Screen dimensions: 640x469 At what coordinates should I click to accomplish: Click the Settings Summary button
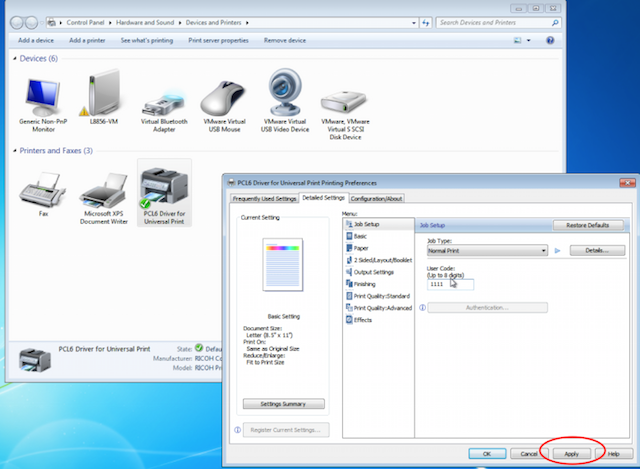click(x=284, y=404)
